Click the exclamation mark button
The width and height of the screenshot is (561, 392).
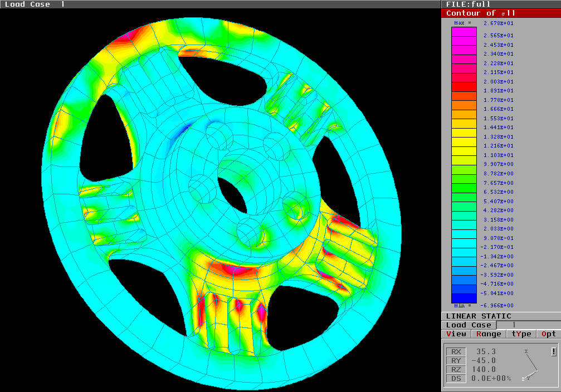click(x=554, y=351)
